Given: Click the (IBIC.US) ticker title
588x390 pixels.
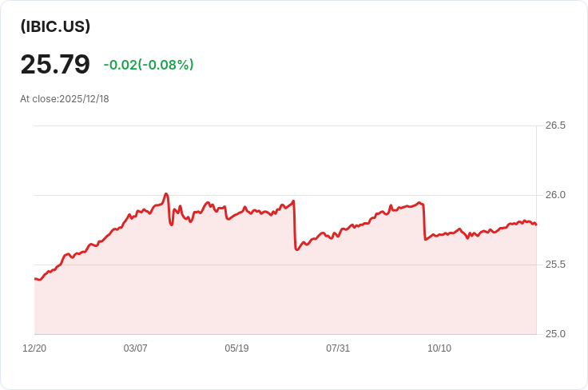Looking at the screenshot, I should pos(55,26).
